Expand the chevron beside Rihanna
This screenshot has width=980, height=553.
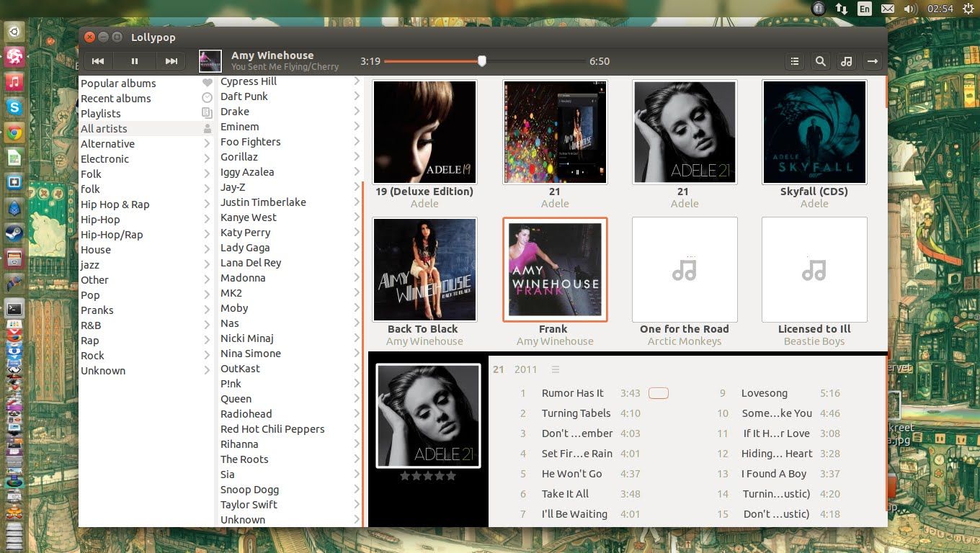click(357, 444)
